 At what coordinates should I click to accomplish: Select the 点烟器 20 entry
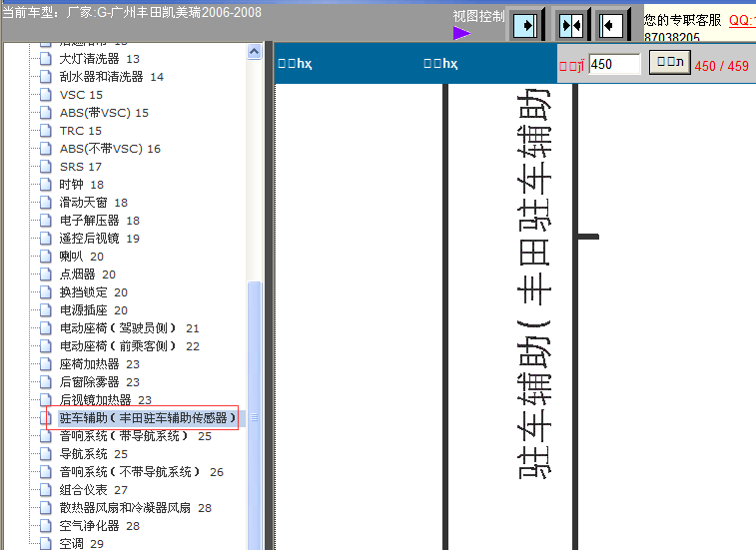[87, 275]
